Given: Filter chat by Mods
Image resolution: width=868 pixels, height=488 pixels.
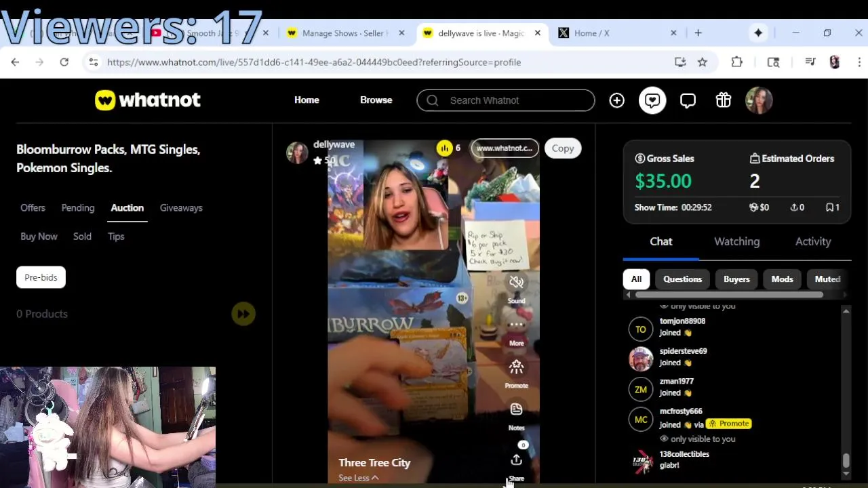Looking at the screenshot, I should coord(782,279).
